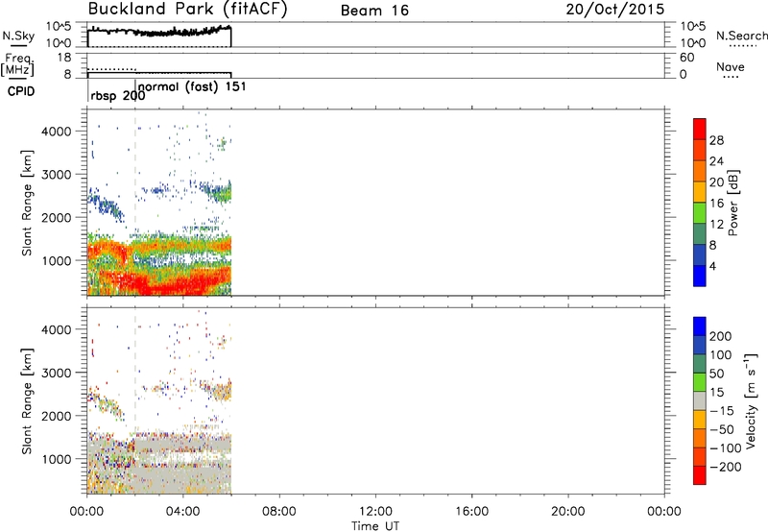Click the '04:00' time tick label
The width and height of the screenshot is (768, 532).
183,512
